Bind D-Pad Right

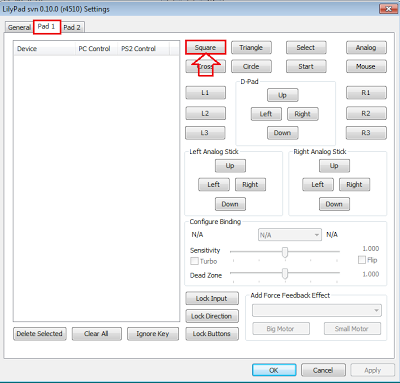303,114
